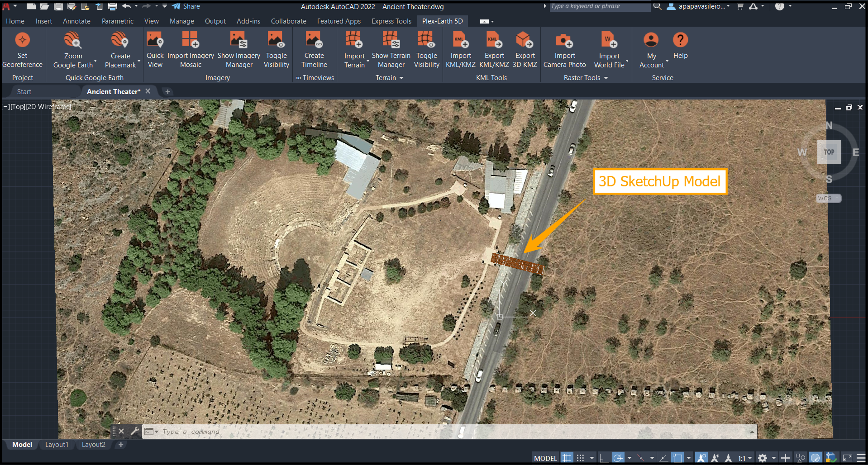Click Import World File tool

(x=609, y=50)
